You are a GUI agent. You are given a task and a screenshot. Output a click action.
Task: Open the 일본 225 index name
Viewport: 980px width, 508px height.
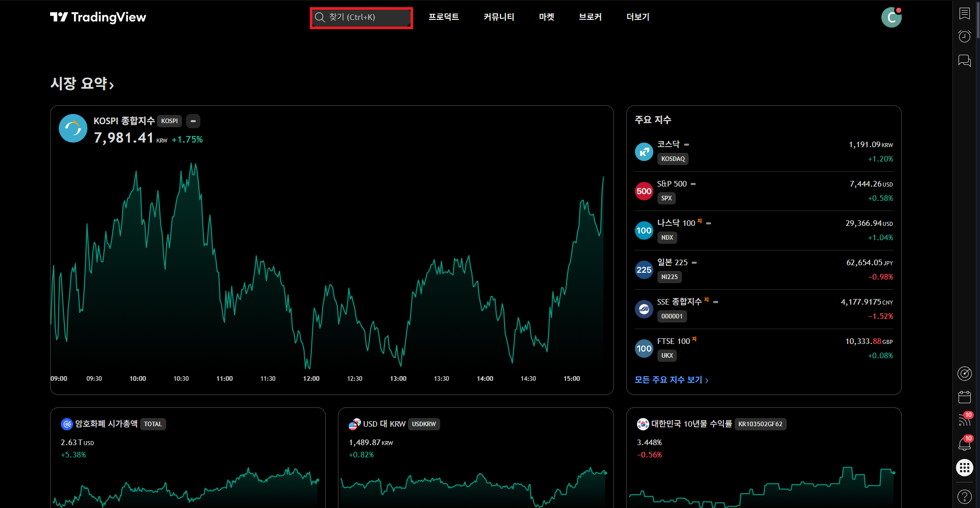pyautogui.click(x=672, y=262)
